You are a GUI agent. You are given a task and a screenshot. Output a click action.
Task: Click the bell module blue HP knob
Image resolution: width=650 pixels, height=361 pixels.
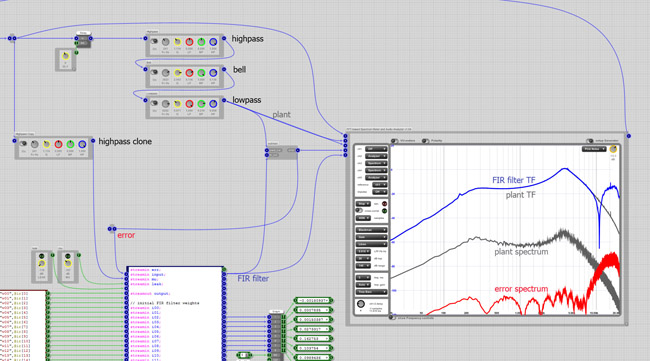213,73
